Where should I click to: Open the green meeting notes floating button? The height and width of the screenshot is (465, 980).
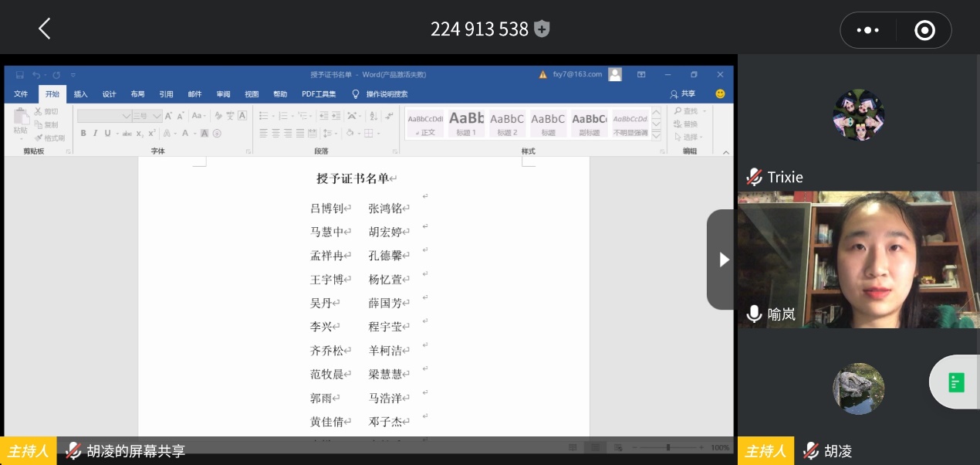(956, 382)
